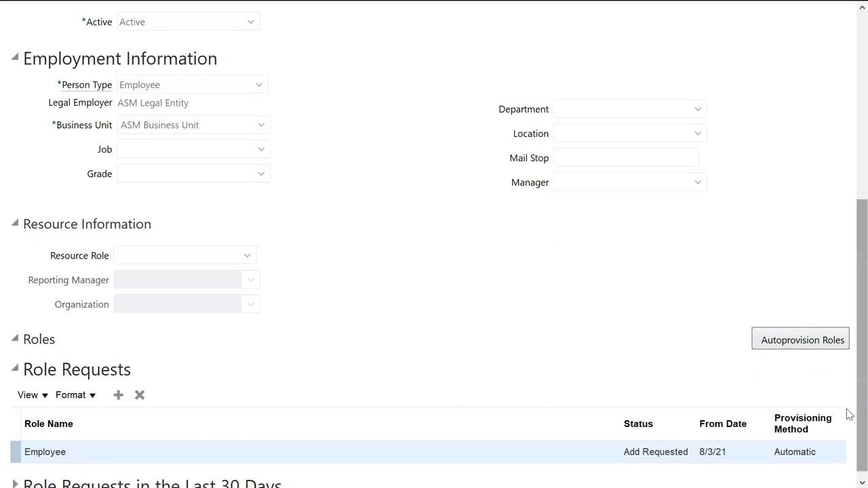Screen dimensions: 868x488
Task: Click the ASM Legal Entity text
Action: click(153, 103)
